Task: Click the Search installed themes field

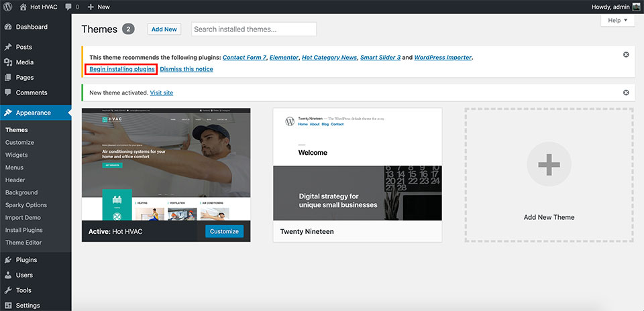Action: pyautogui.click(x=254, y=29)
